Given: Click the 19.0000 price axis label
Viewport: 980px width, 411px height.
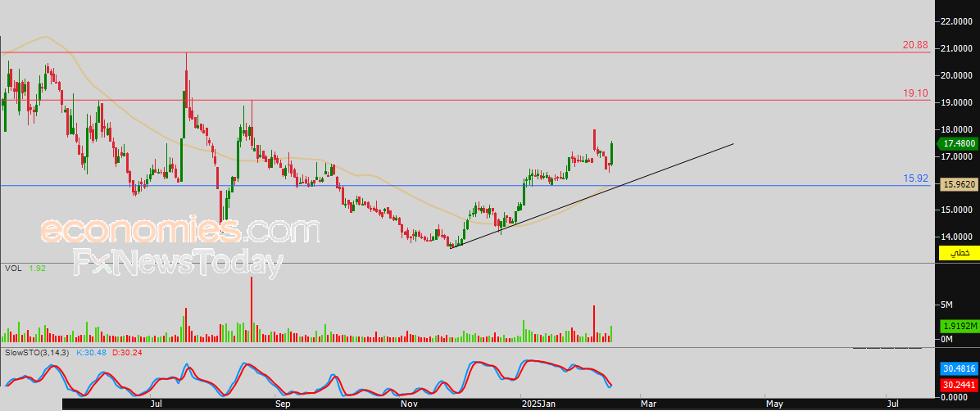Looking at the screenshot, I should (956, 102).
